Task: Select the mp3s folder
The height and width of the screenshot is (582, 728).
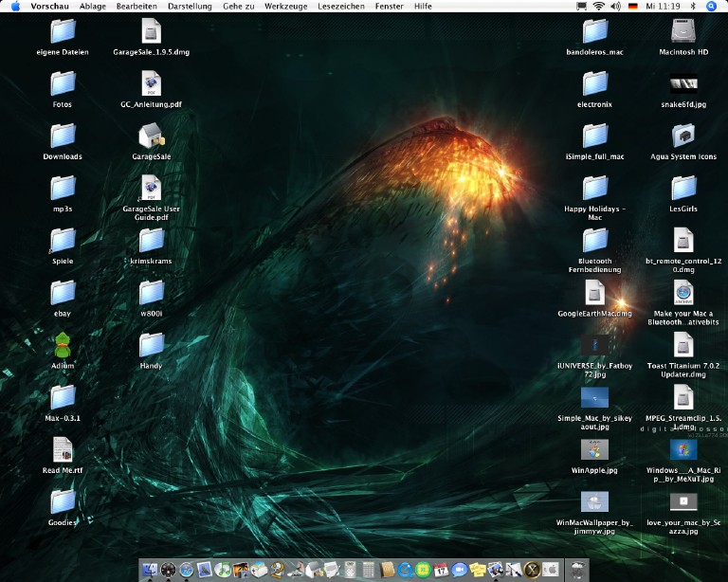Action: (x=63, y=188)
